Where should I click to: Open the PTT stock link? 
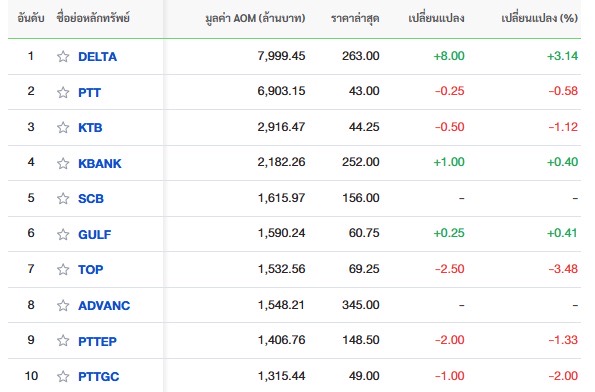coord(90,92)
